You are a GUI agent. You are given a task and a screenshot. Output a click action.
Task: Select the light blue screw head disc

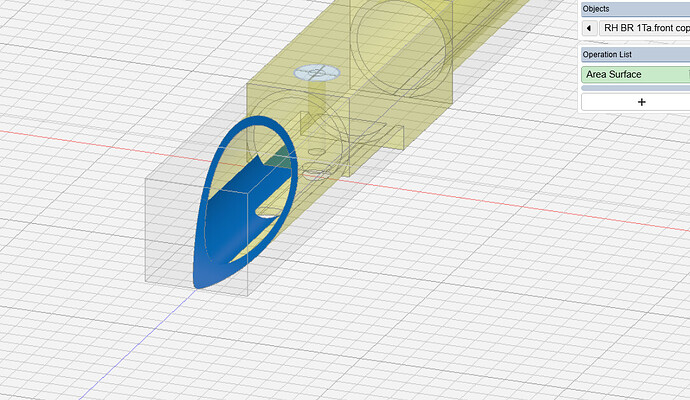317,72
